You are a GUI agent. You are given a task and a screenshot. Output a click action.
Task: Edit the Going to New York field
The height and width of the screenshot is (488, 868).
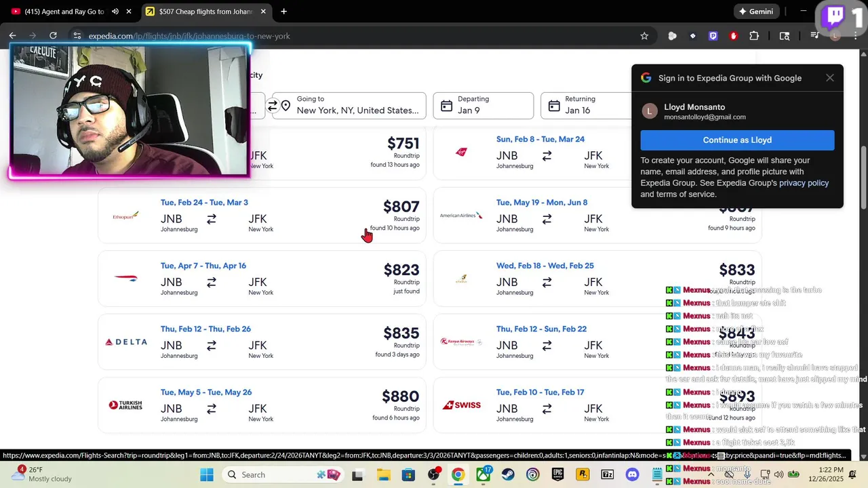point(349,105)
